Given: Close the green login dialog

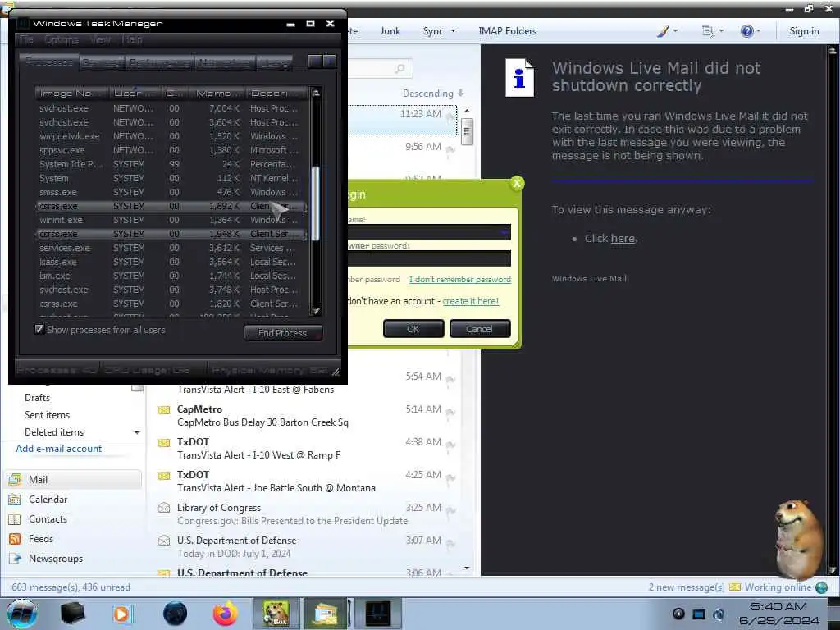Looking at the screenshot, I should [517, 183].
